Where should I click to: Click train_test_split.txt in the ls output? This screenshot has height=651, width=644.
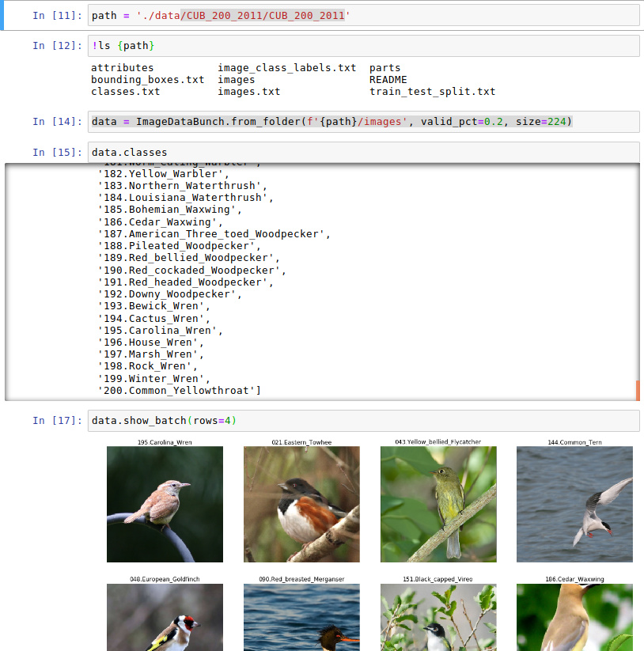click(x=432, y=92)
